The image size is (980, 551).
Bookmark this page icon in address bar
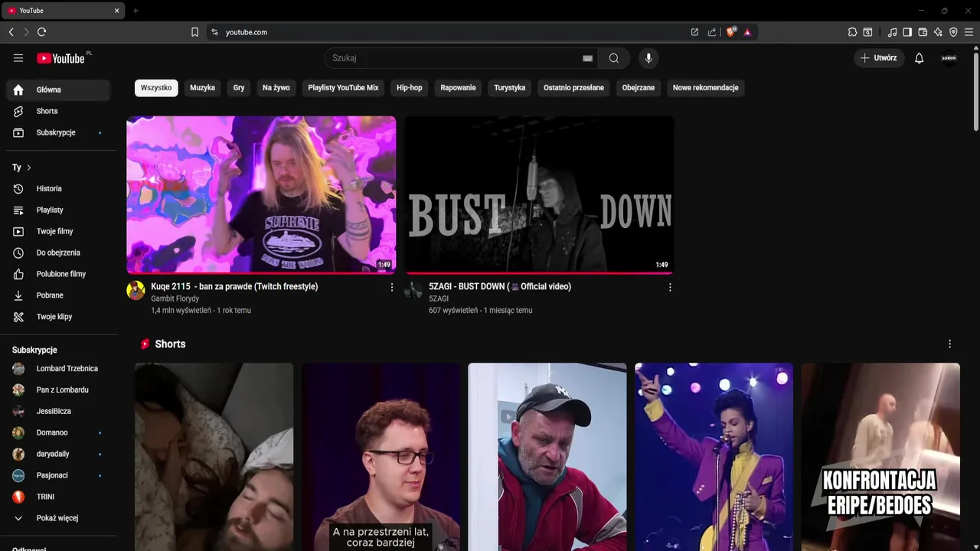195,32
